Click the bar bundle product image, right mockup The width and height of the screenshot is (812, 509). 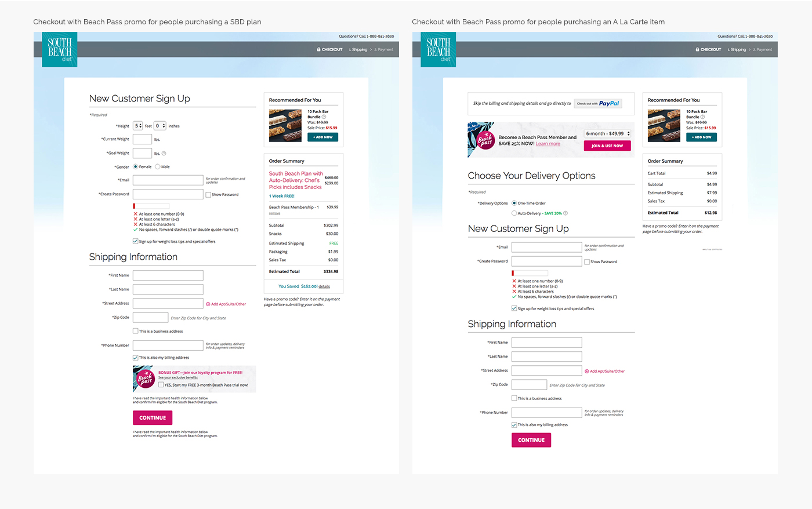(664, 125)
